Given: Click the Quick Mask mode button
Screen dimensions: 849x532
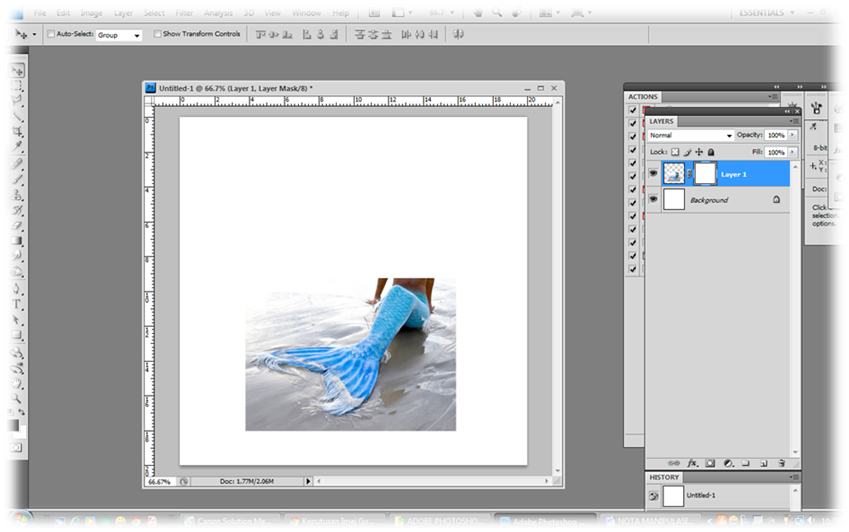Looking at the screenshot, I should click(17, 448).
